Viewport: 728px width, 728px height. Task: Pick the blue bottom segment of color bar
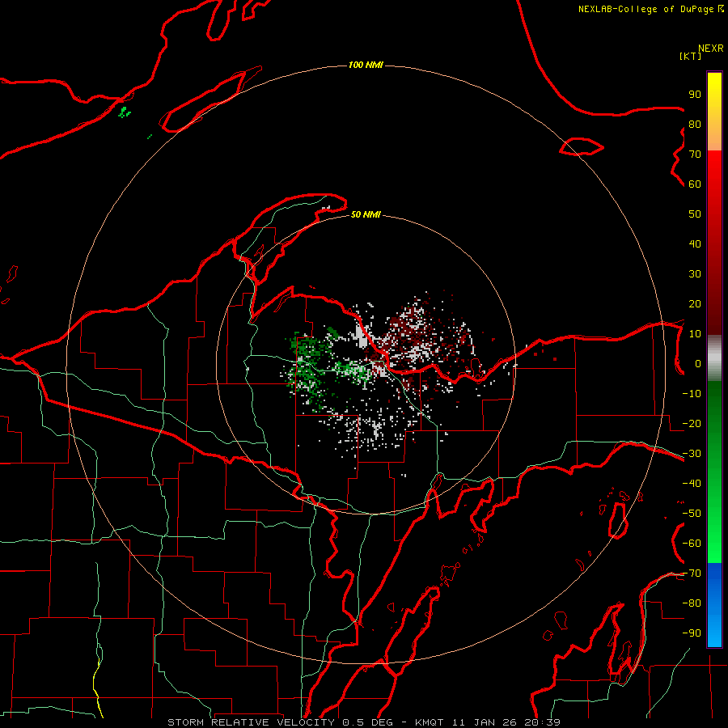click(714, 604)
